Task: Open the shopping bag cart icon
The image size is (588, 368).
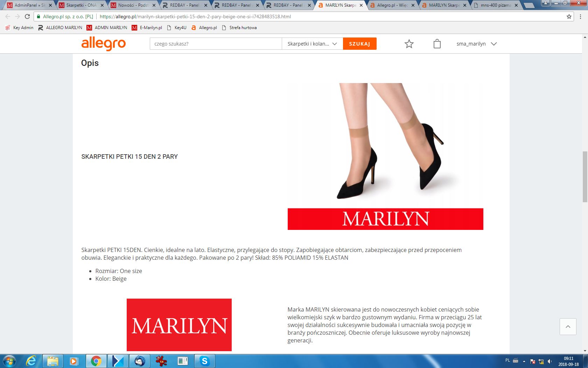Action: [437, 44]
